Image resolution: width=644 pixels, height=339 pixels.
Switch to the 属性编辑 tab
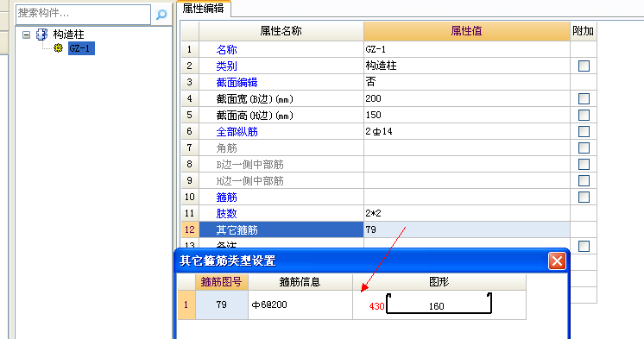pyautogui.click(x=204, y=9)
